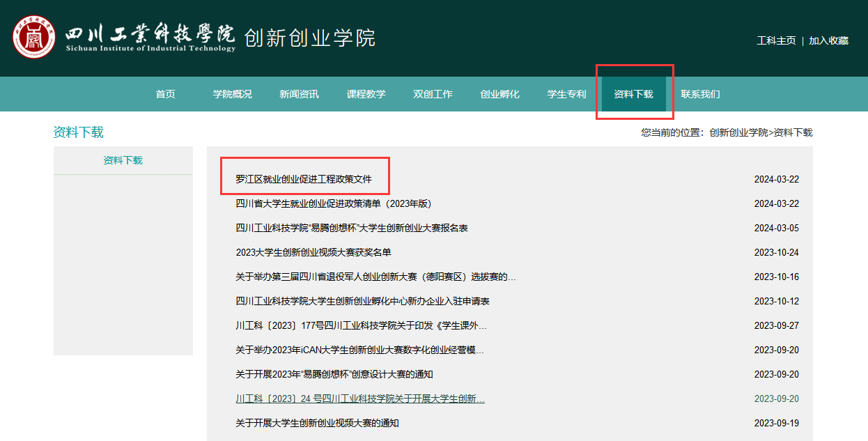Open 关于开展大学生创新创业视频大赛的通知

pos(317,423)
